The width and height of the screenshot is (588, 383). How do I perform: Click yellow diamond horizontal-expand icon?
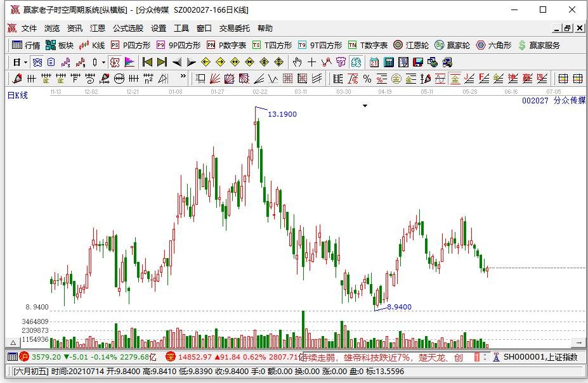pyautogui.click(x=235, y=62)
